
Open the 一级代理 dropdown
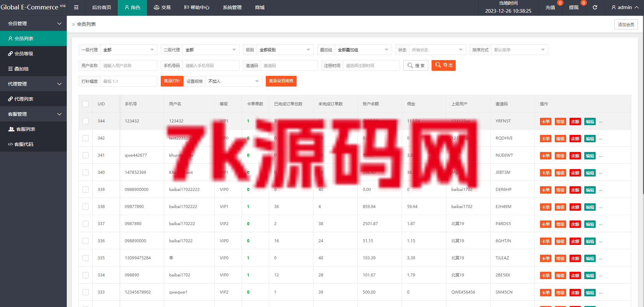(x=129, y=50)
